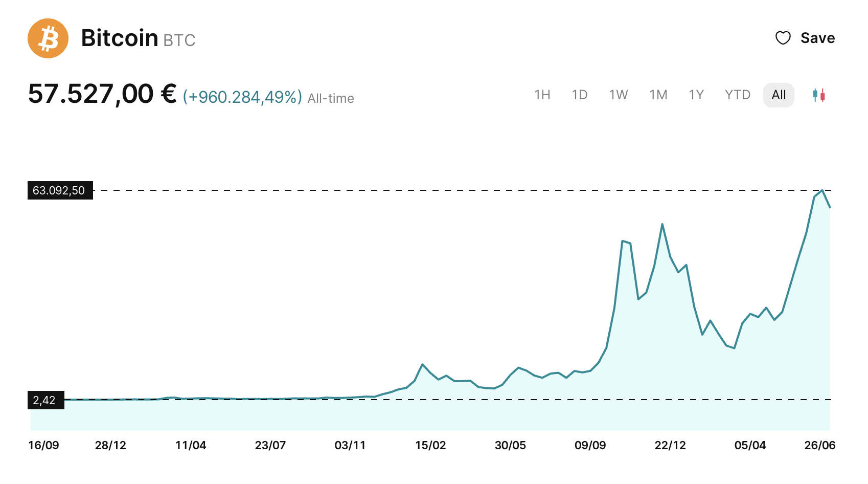The width and height of the screenshot is (868, 484).
Task: Switch to candlestick chart view
Action: (x=819, y=95)
